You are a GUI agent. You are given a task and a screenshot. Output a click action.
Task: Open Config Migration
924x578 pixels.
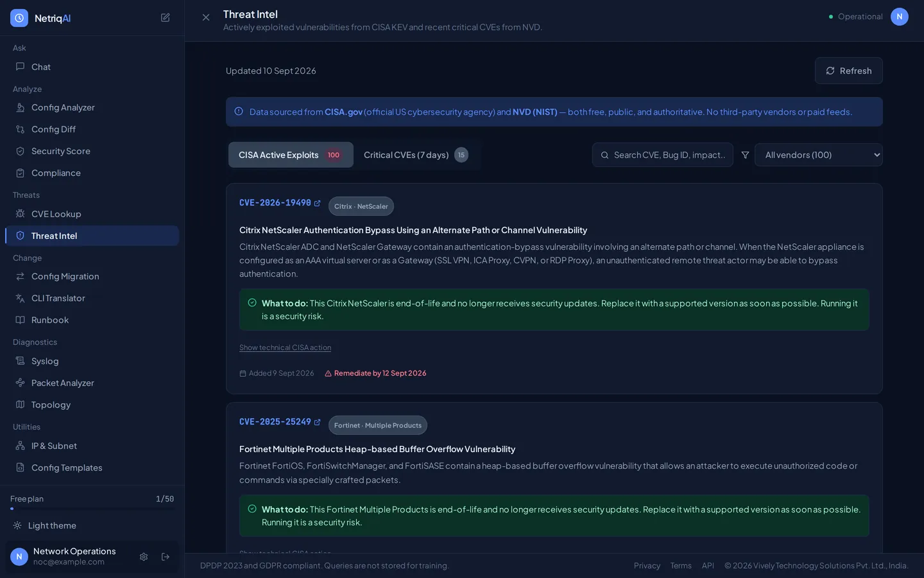[92, 276]
